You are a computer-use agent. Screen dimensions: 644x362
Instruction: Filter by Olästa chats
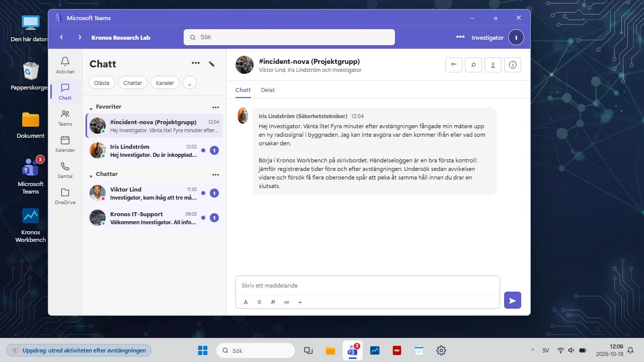pyautogui.click(x=102, y=83)
